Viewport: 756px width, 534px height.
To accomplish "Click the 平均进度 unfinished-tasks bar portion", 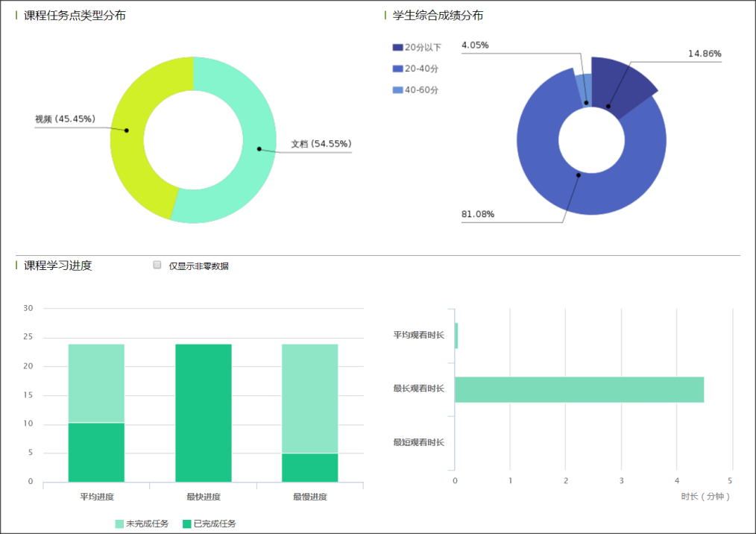I will pyautogui.click(x=96, y=383).
